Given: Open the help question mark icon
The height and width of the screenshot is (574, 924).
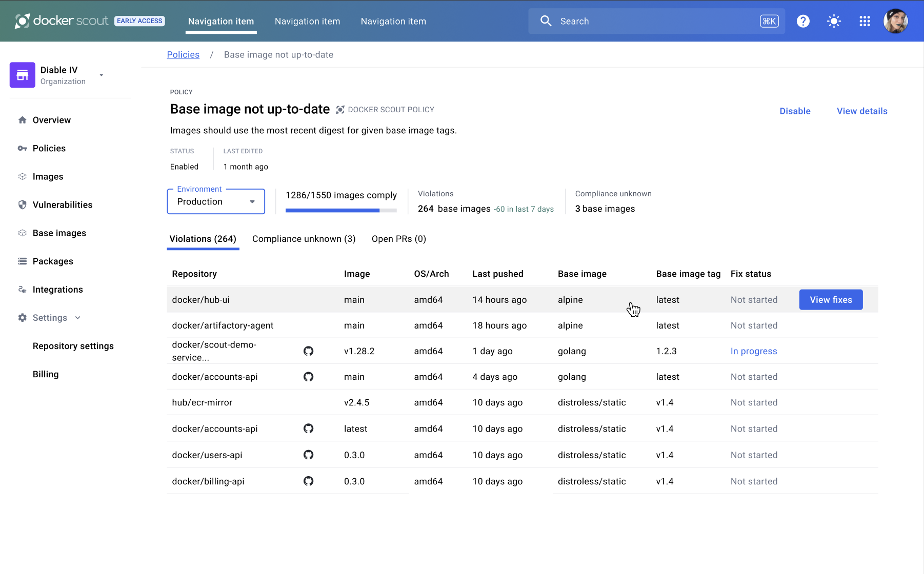Looking at the screenshot, I should click(x=803, y=21).
